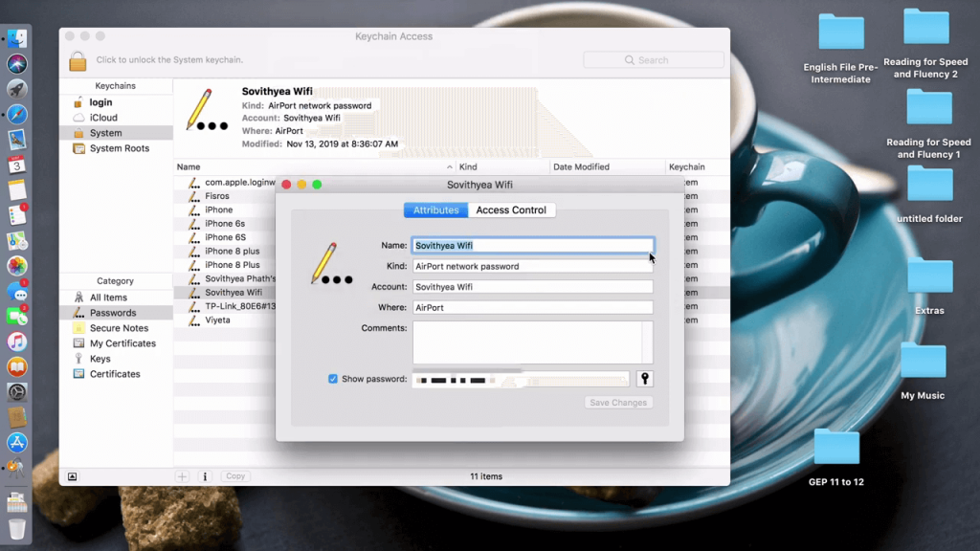This screenshot has height=551, width=980.
Task: Open Trash in the Dock
Action: 17,529
